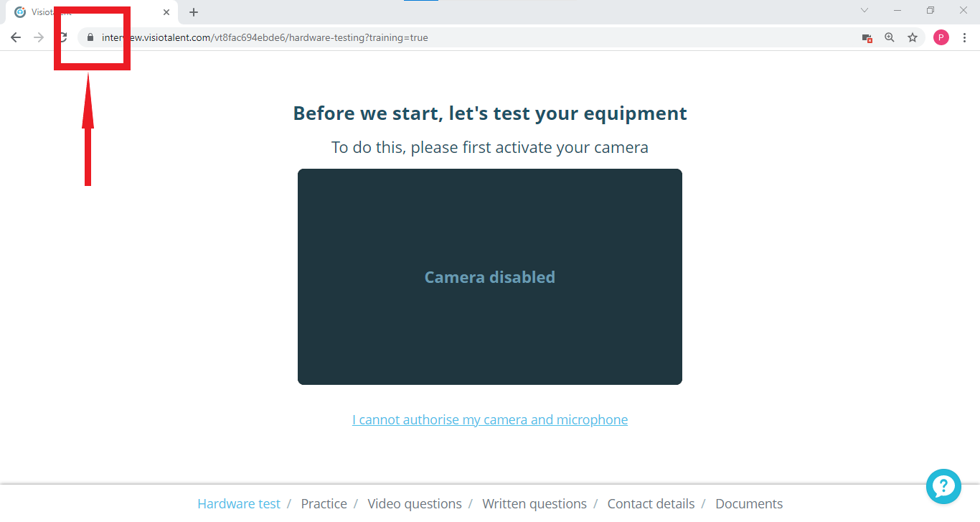Go to the Hardware test step
This screenshot has height=522, width=980.
[x=239, y=504]
